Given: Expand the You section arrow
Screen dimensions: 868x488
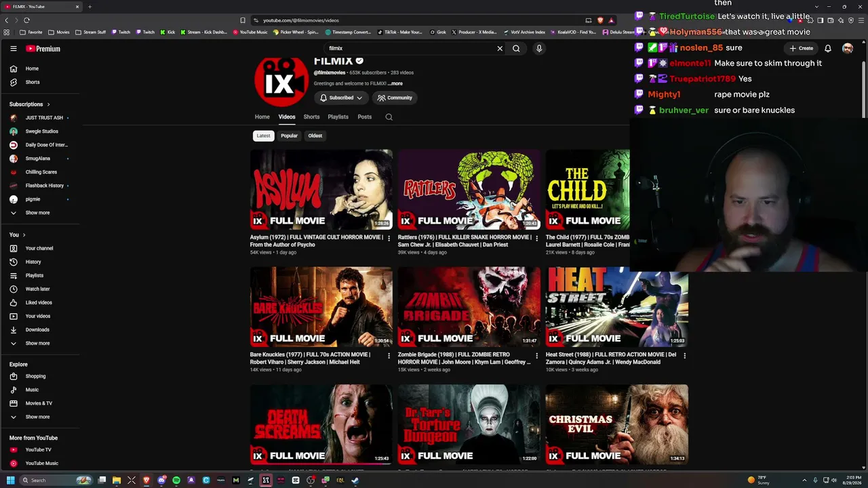Looking at the screenshot, I should click(x=24, y=235).
